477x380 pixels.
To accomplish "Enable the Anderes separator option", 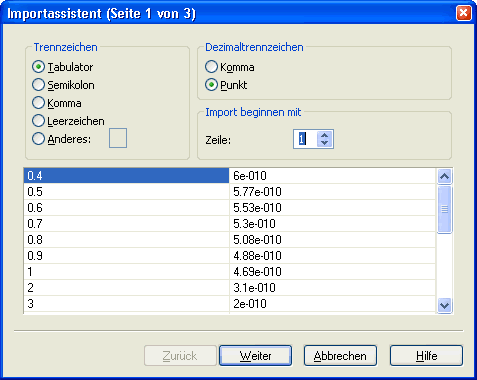I will click(62, 139).
